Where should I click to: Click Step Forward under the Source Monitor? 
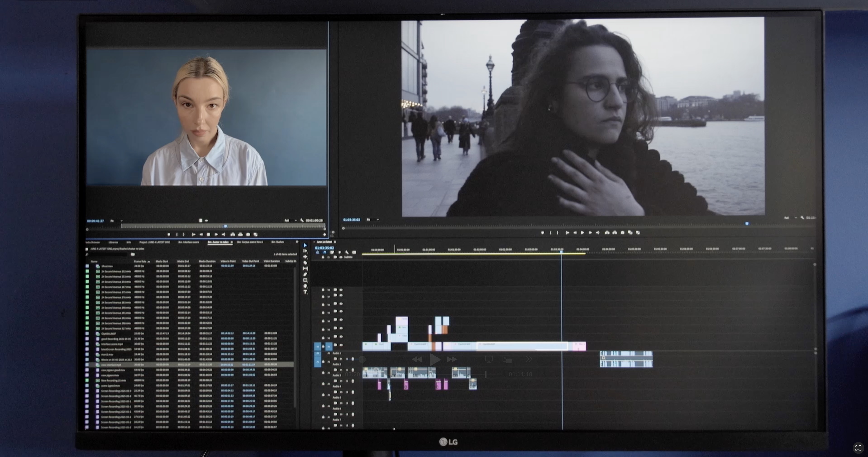point(216,234)
